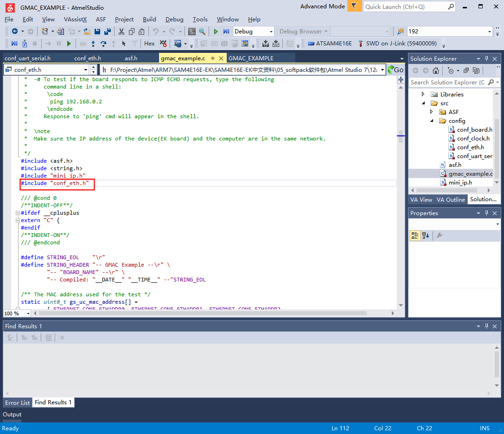Open conf_clock.h in Solution Explorer

(473, 138)
